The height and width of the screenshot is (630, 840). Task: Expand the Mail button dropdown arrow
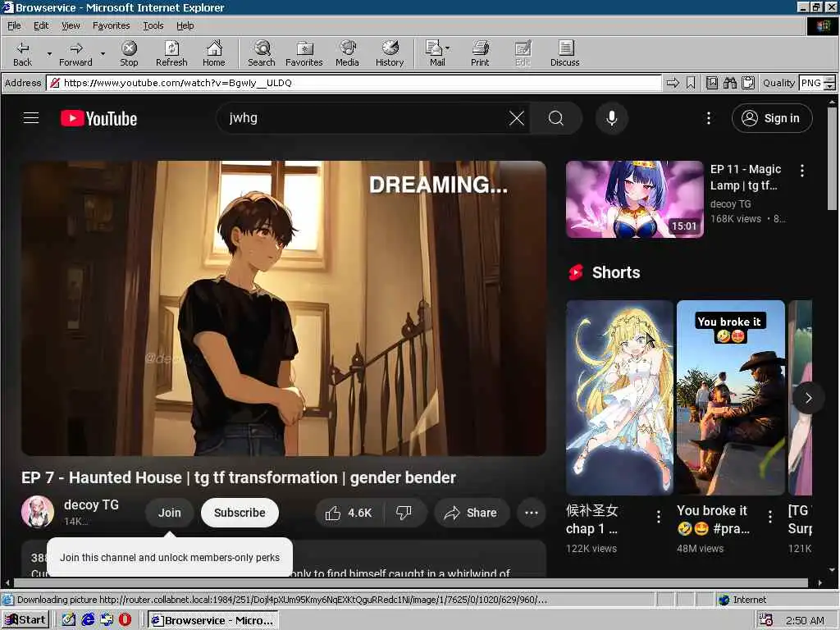tap(447, 48)
